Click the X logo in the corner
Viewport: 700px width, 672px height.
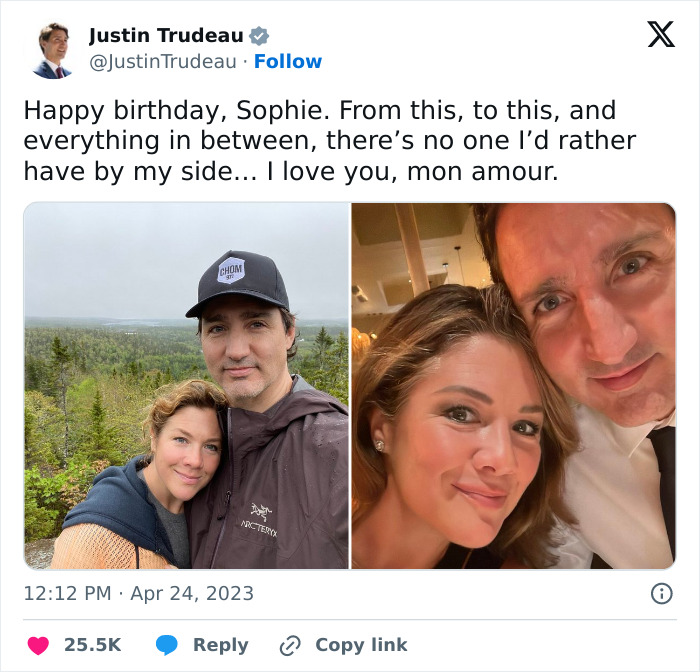pos(661,35)
